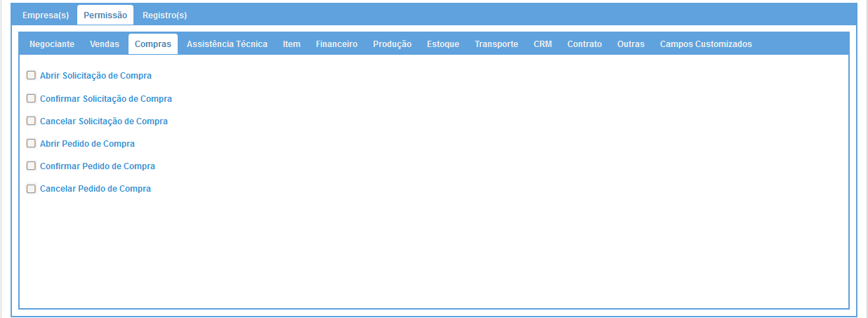Select the Compras tab
This screenshot has width=868, height=318.
(153, 44)
